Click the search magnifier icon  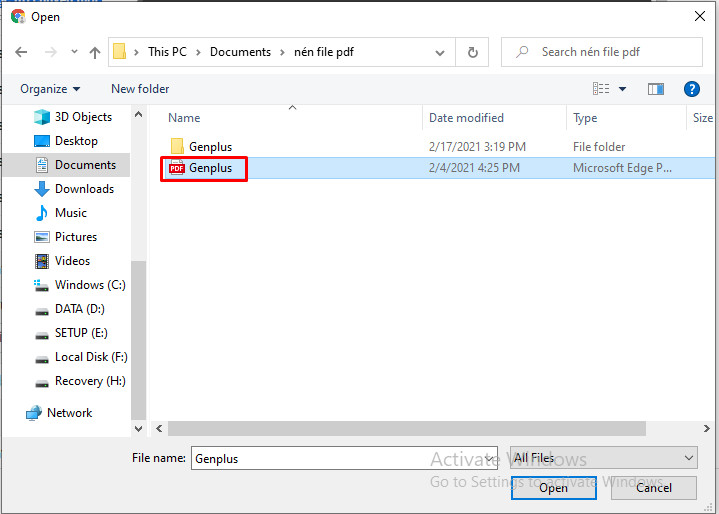point(522,52)
